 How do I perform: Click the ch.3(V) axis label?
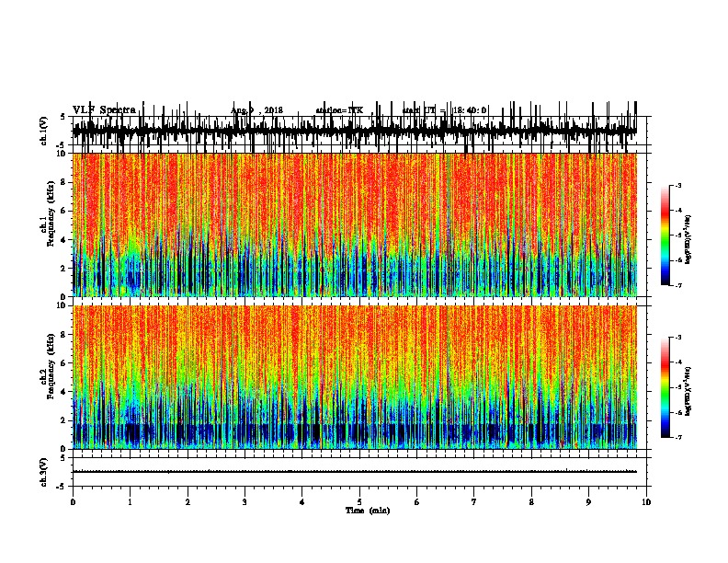(43, 472)
